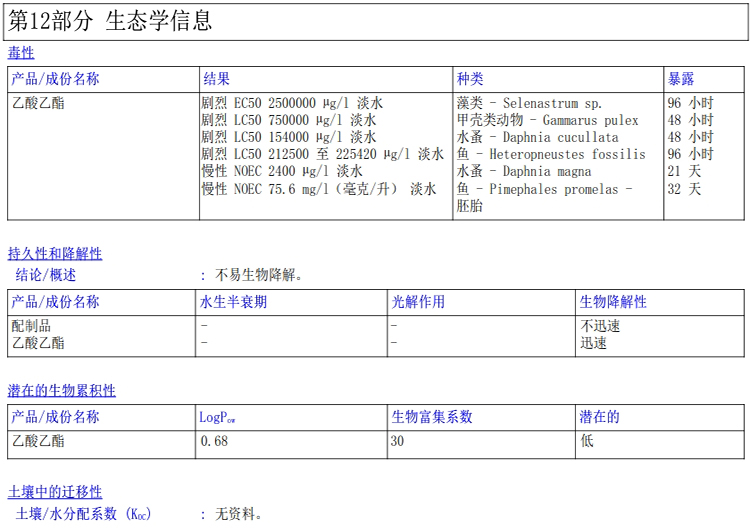
Task: Open the 持久性和降解性 section link
Action: 55,254
